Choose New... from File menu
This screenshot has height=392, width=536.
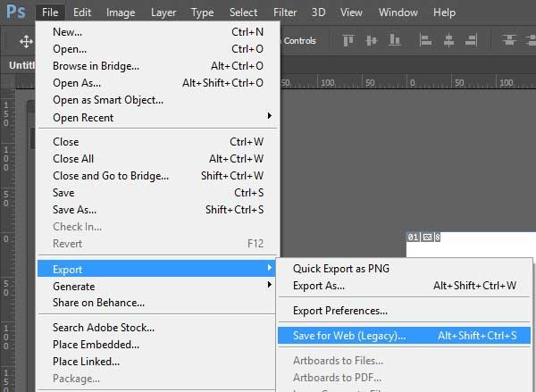[158, 32]
